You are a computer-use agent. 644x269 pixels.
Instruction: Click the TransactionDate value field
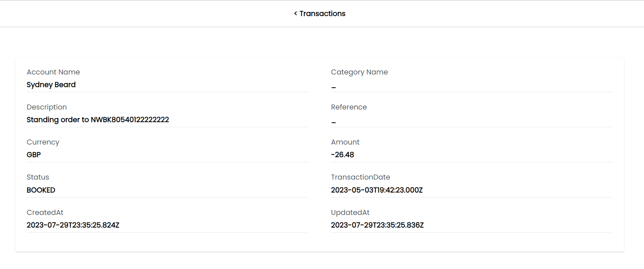(x=377, y=190)
